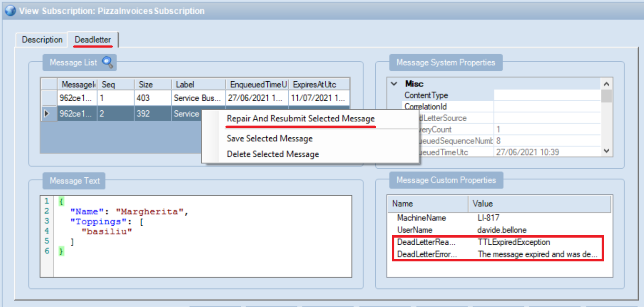Viewport: 644px width, 307px height.
Task: Collapse the Misc properties group
Action: coord(394,84)
